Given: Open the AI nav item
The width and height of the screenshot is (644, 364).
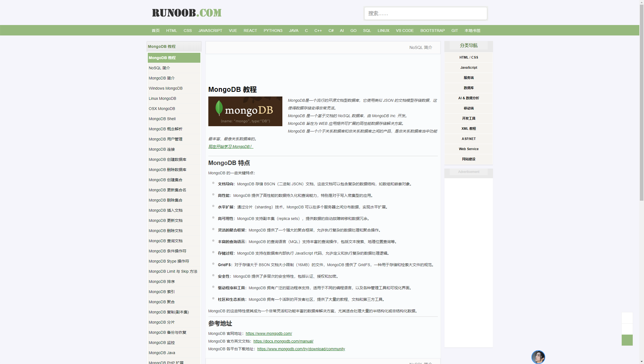Looking at the screenshot, I should (342, 31).
